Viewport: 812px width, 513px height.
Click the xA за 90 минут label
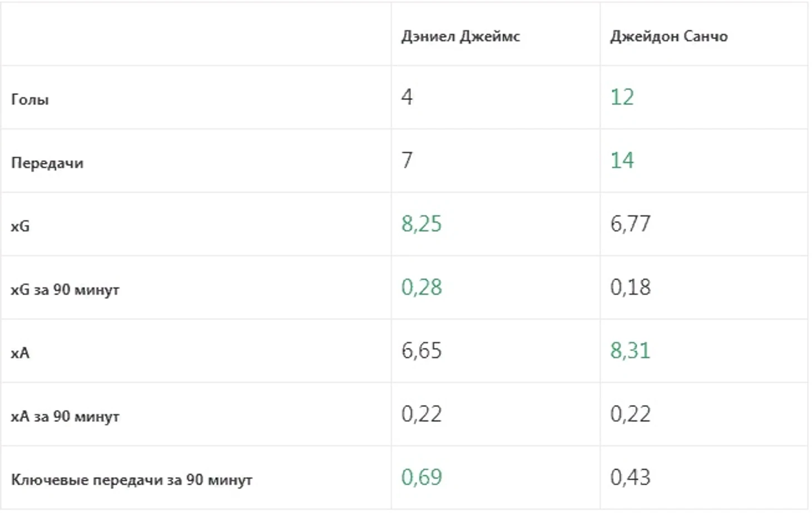[65, 417]
